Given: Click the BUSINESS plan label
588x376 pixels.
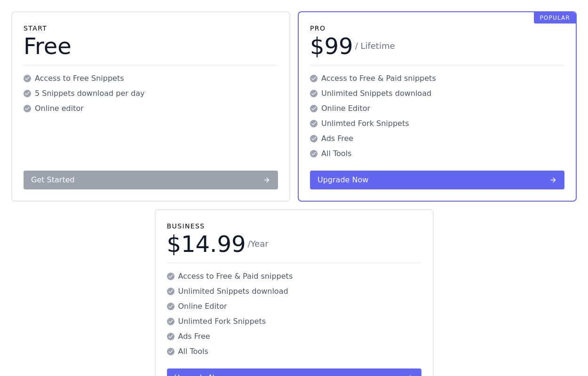Looking at the screenshot, I should (x=186, y=226).
